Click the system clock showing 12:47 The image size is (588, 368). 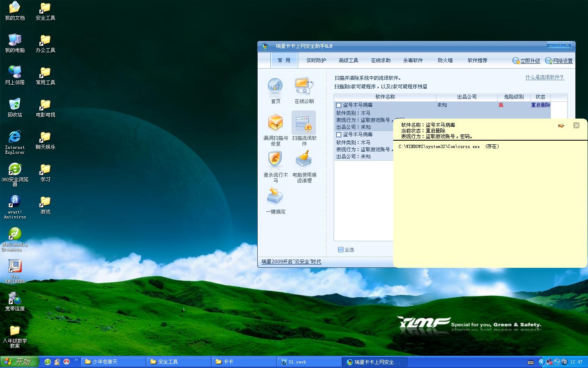577,362
